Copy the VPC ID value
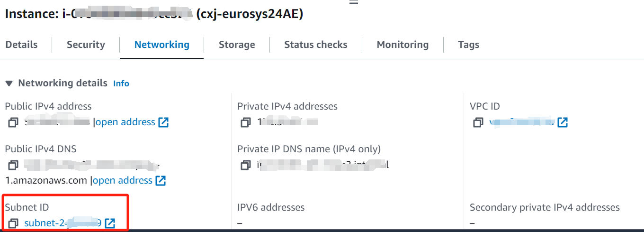This screenshot has width=644, height=232. coord(478,122)
